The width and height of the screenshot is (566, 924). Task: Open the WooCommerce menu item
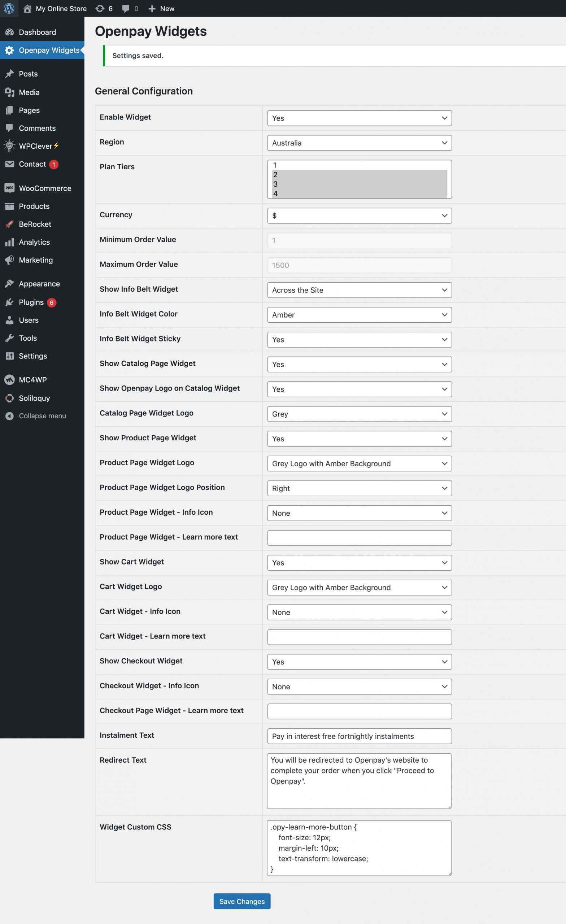tap(42, 188)
